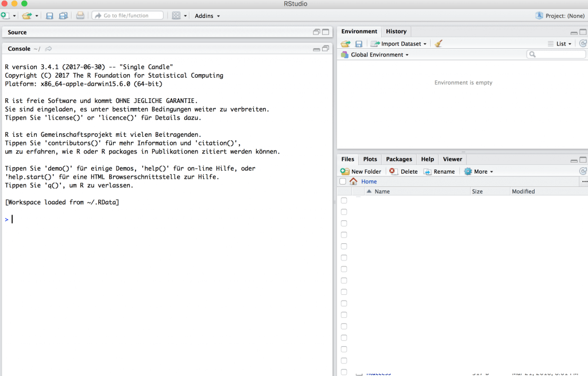Minimize the Files pane
Viewport: 588px width, 376px height.
574,160
